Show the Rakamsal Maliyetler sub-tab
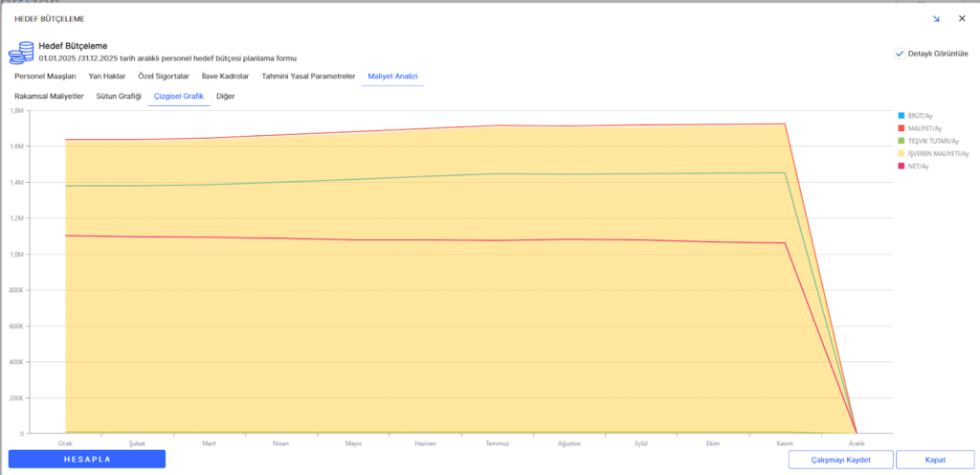 click(x=50, y=97)
